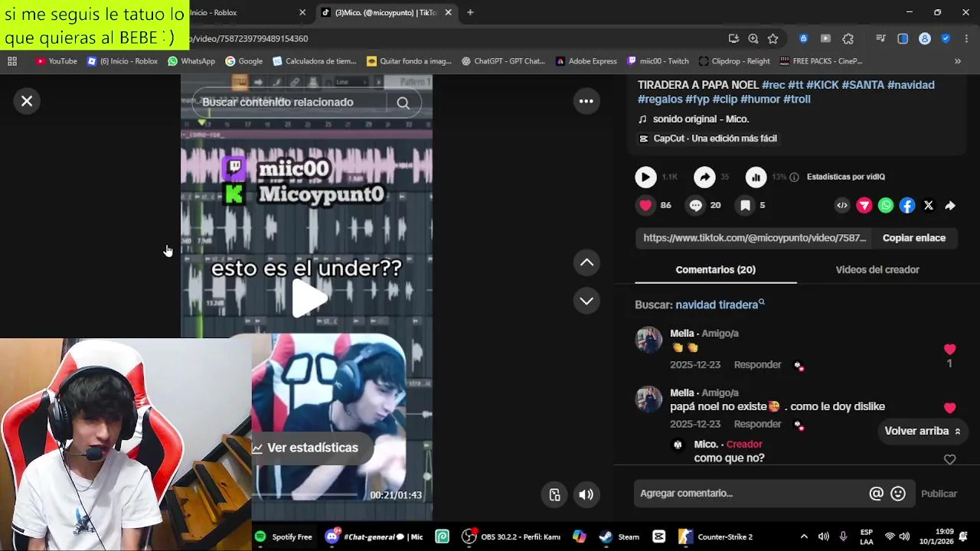Viewport: 980px width, 551px height.
Task: Open Mella's avatar on first comment
Action: pos(648,340)
